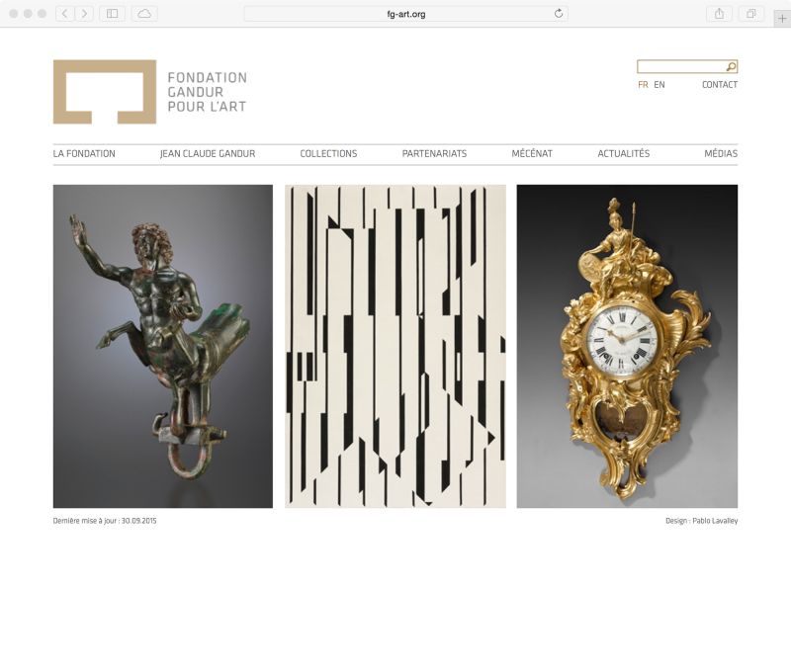Open the Share icon in the toolbar
Image resolution: width=791 pixels, height=672 pixels.
720,14
